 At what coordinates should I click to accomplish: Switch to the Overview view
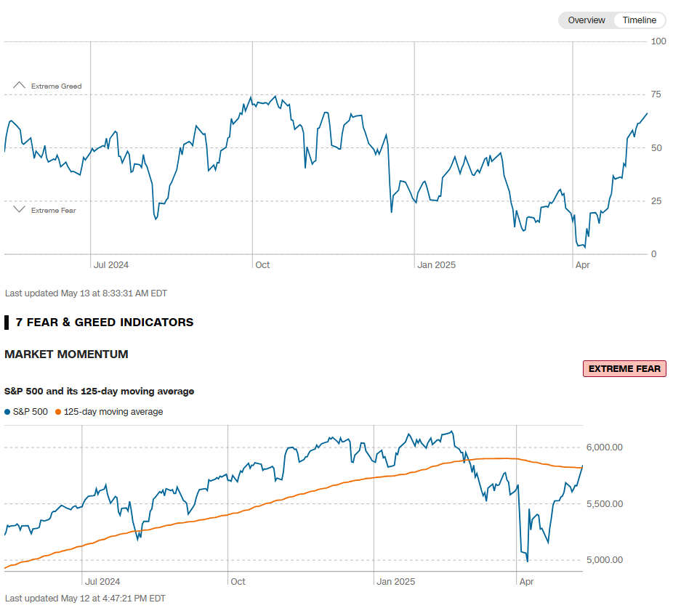point(586,20)
